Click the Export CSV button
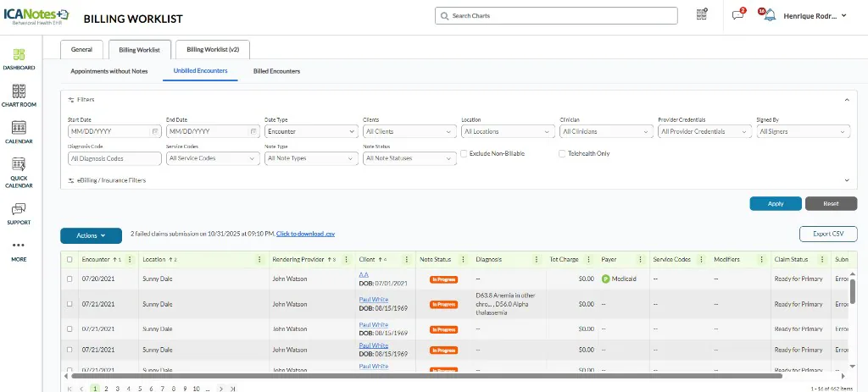Screen dimensions: 868x392 click(x=828, y=234)
